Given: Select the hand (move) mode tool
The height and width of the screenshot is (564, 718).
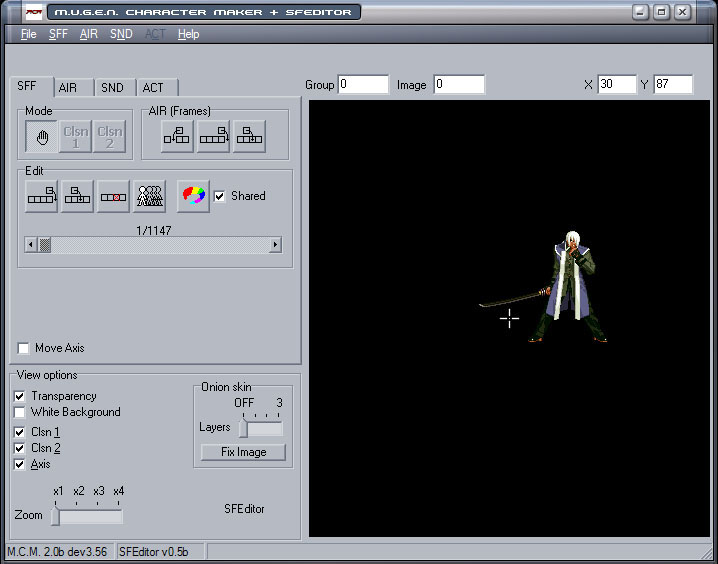Looking at the screenshot, I should pyautogui.click(x=42, y=137).
